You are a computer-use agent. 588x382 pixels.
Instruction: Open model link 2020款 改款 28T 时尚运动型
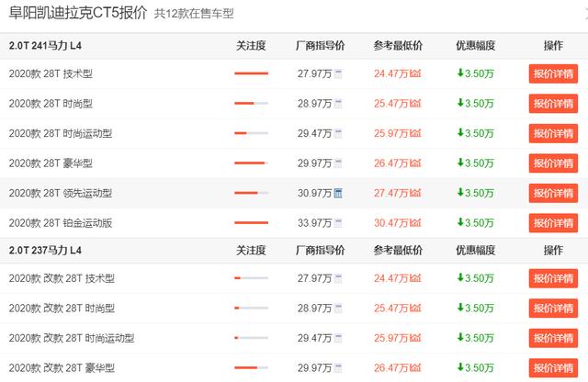coord(72,338)
